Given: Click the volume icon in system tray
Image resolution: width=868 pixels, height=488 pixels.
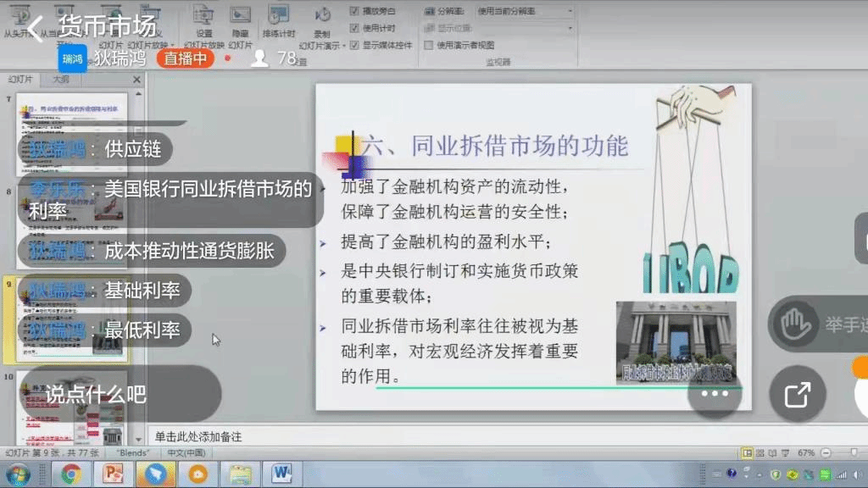Looking at the screenshot, I should (858, 474).
